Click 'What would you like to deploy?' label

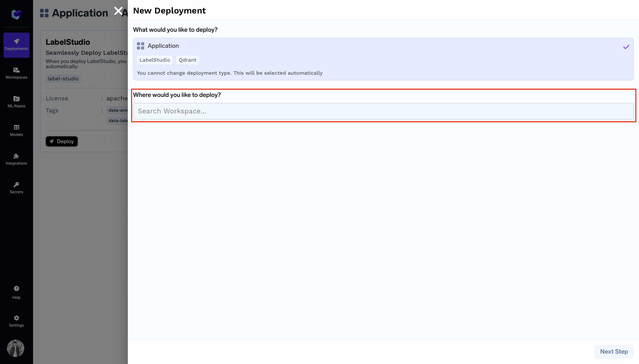tap(175, 30)
